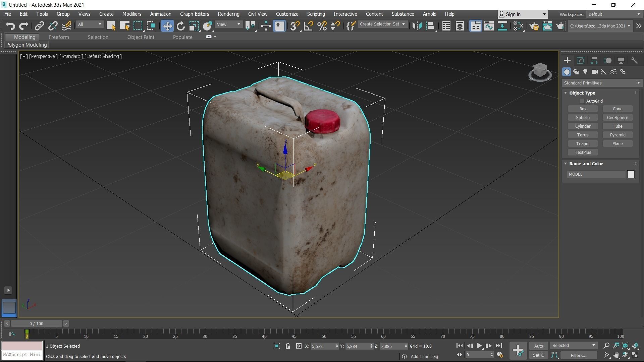Select the Select and Rotate tool
Screen dimensions: 644x362
181,26
